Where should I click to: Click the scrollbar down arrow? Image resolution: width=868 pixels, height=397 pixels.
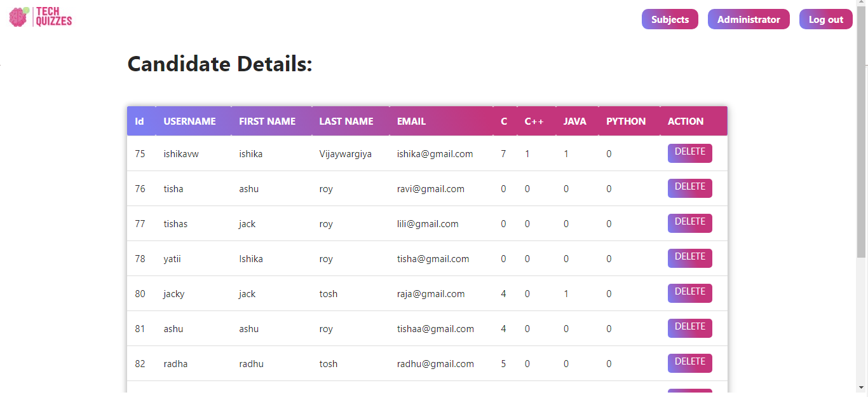(x=862, y=387)
